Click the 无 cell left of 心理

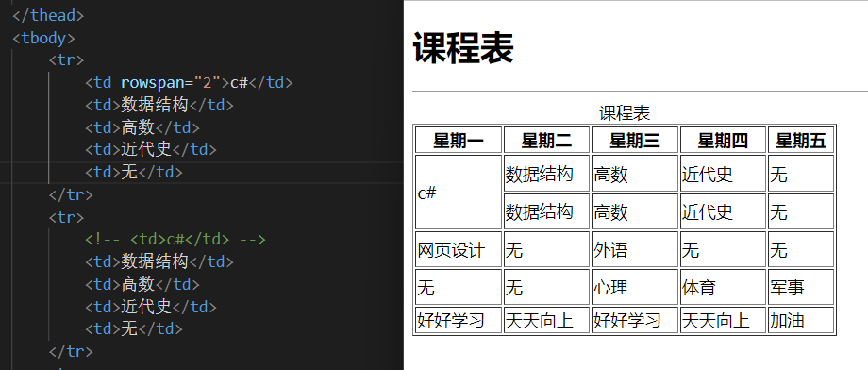tap(546, 287)
